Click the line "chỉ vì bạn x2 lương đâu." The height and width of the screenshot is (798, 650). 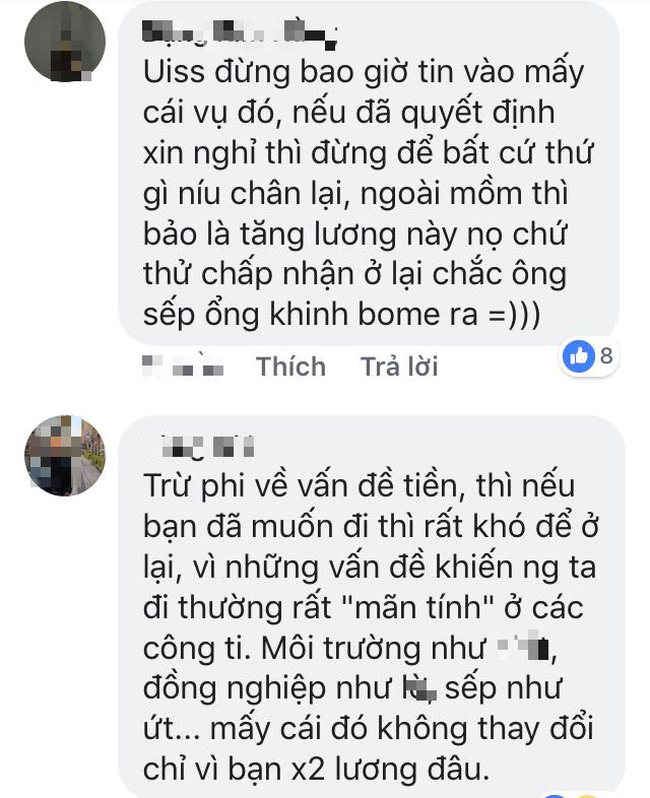316,768
